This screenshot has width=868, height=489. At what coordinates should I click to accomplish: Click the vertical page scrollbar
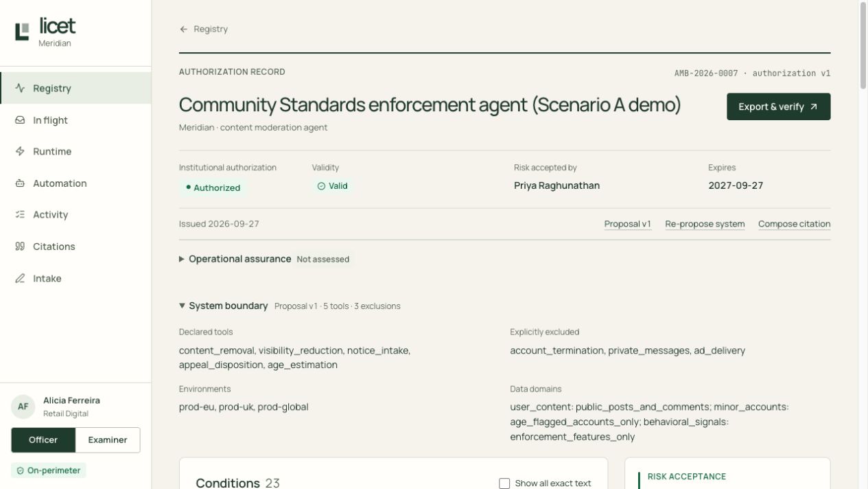863,45
